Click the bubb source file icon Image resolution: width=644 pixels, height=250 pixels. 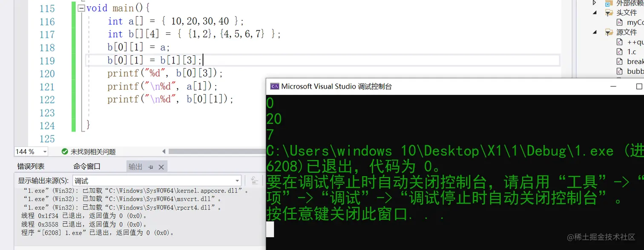tap(619, 71)
